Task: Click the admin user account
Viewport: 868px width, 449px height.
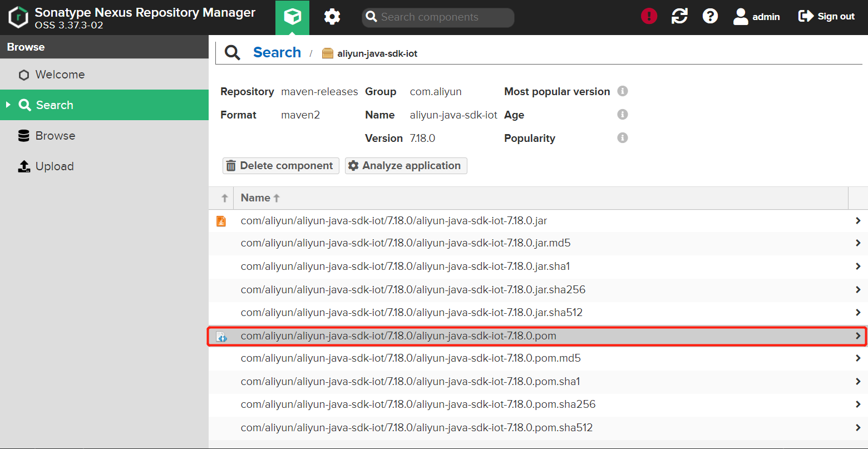Action: pyautogui.click(x=756, y=17)
